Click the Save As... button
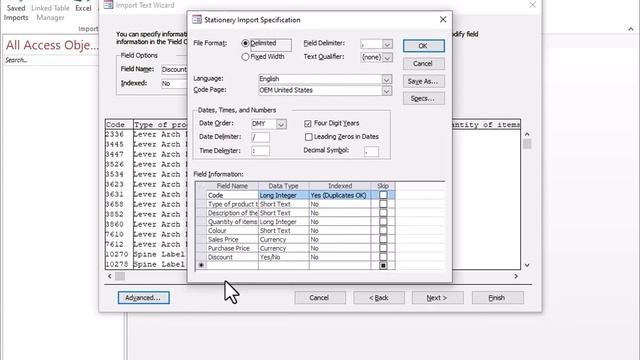Viewport: 640px width, 360px height. pos(423,81)
